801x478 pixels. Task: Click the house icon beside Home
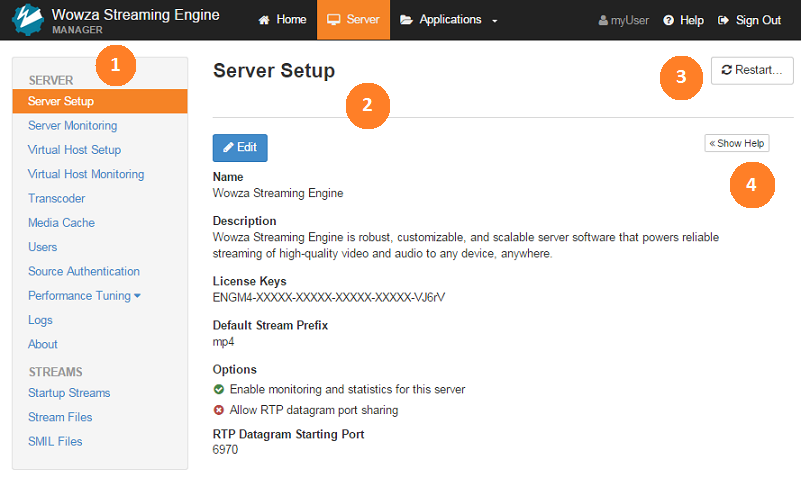pyautogui.click(x=264, y=20)
